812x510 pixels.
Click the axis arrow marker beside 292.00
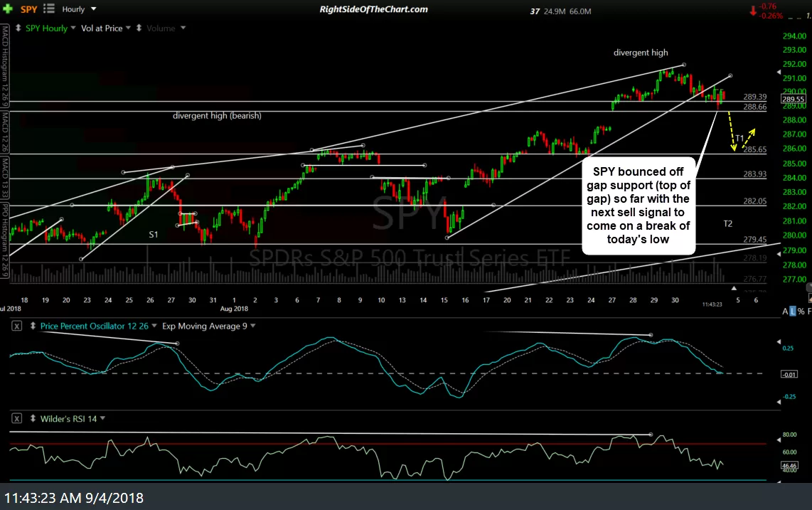pos(779,73)
